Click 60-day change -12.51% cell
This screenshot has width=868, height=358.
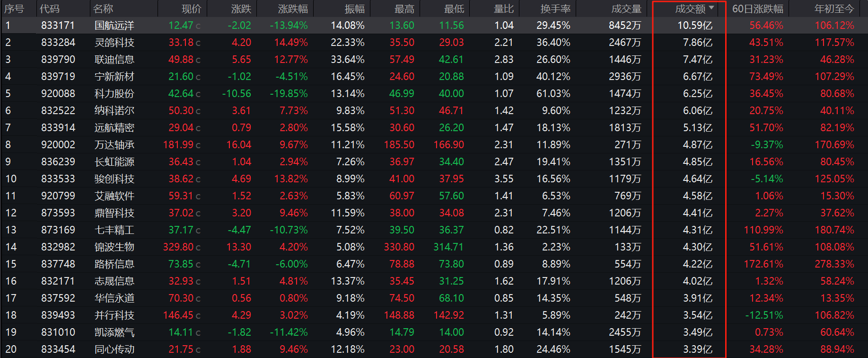(x=764, y=315)
